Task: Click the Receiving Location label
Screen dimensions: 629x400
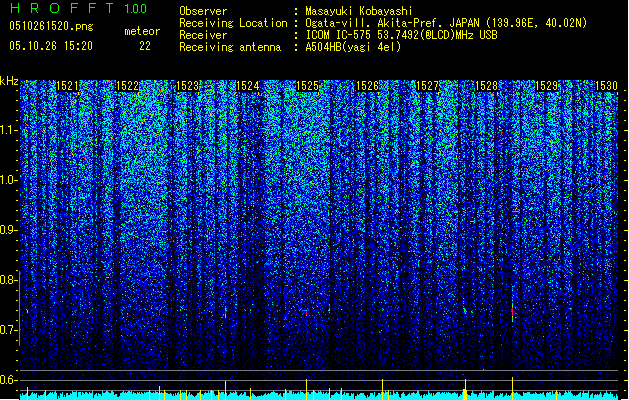Action: click(x=233, y=23)
